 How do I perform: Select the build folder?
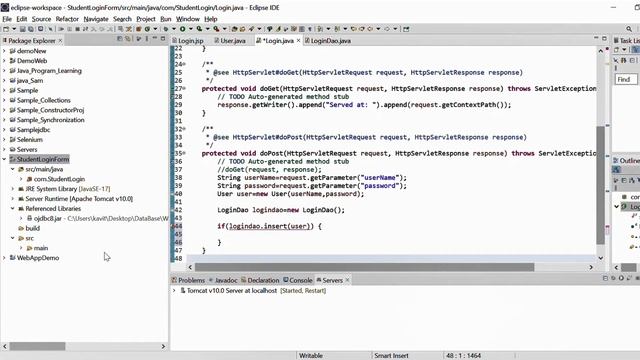pos(29,228)
